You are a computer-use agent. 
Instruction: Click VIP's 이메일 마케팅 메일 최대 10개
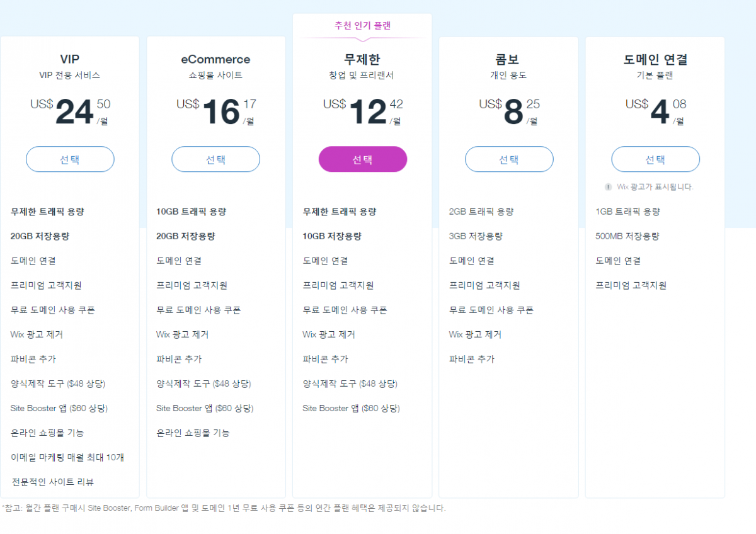click(67, 457)
